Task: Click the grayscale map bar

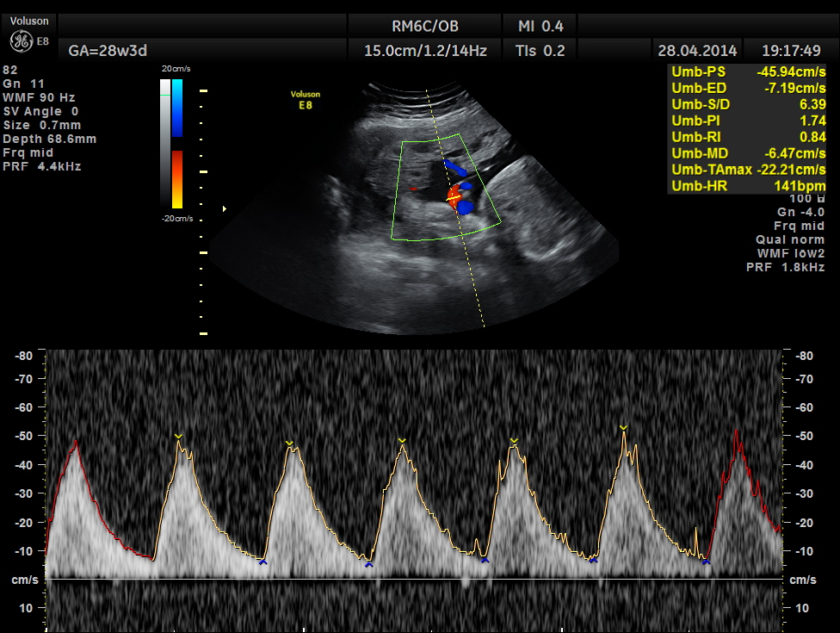Action: click(x=164, y=143)
